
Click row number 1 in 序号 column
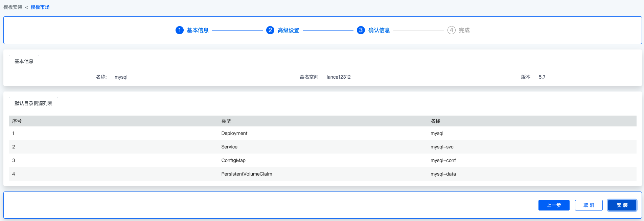pos(13,133)
